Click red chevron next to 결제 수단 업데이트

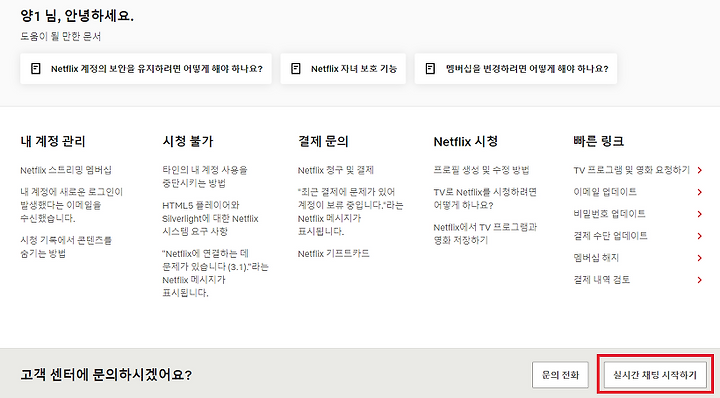[x=699, y=236]
